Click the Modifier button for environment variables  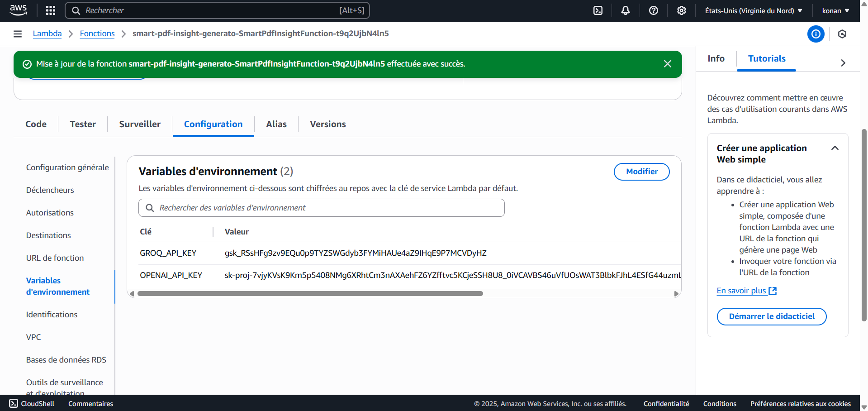(642, 172)
